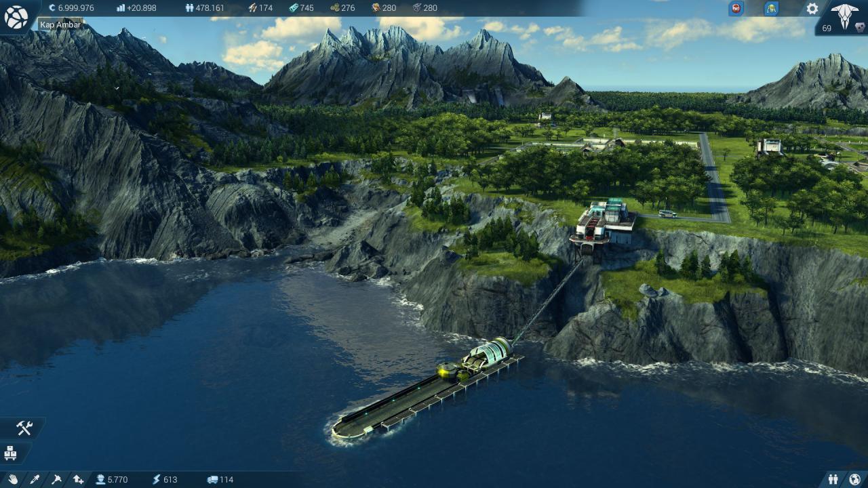
Task: Click the first resource icon showing 280
Action: (x=376, y=8)
